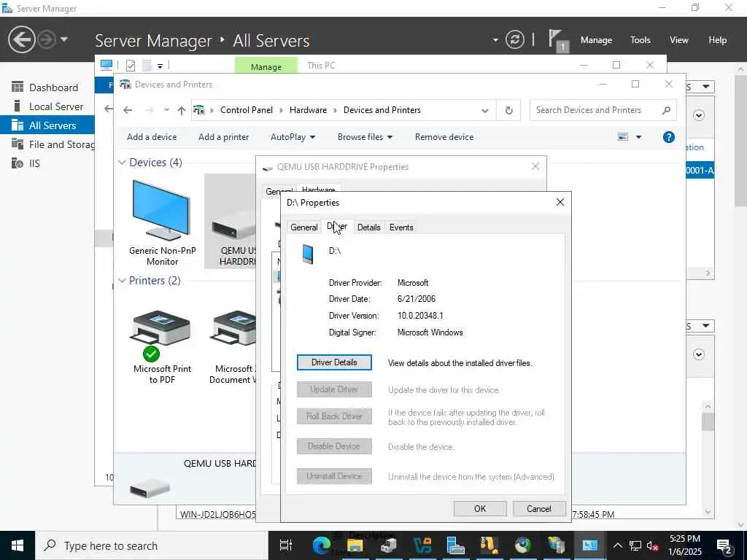The width and height of the screenshot is (747, 560).
Task: Open the View menu in Server Manager
Action: click(679, 40)
